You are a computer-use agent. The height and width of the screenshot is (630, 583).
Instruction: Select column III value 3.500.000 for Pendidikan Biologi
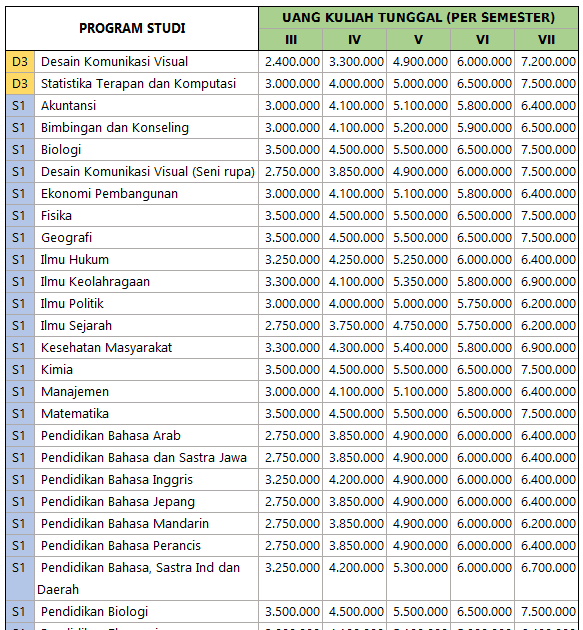coord(293,612)
